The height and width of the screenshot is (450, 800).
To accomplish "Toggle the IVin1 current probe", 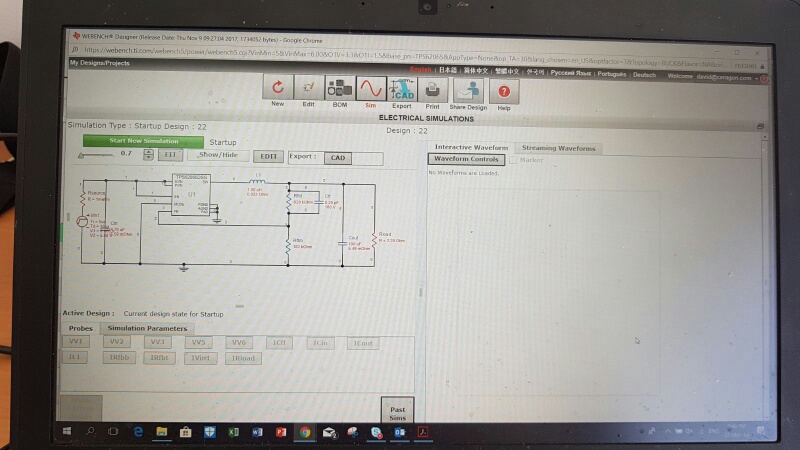I will (201, 358).
